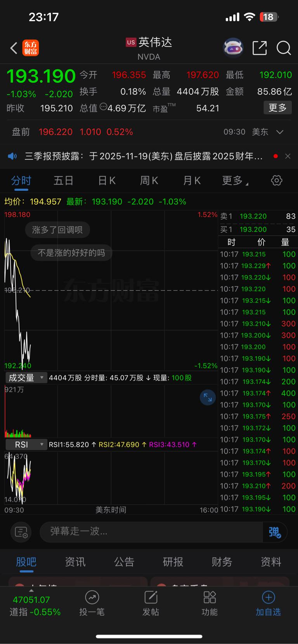Tap the trade row with volume 400
Image resolution: width=298 pixels, height=644 pixels.
pos(258,393)
